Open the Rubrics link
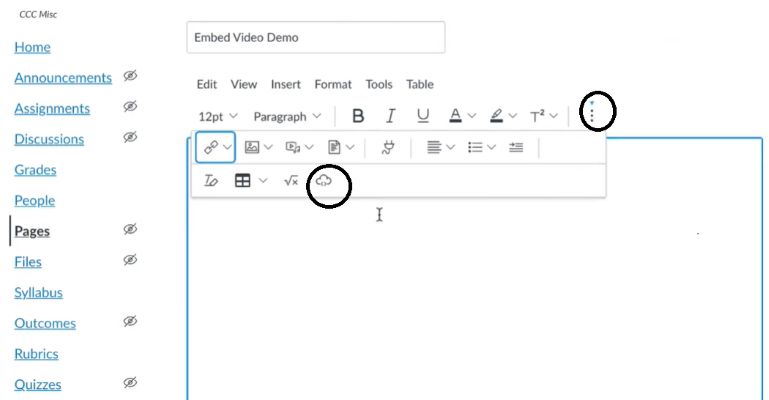Viewport: 769px width, 400px height. [x=36, y=354]
